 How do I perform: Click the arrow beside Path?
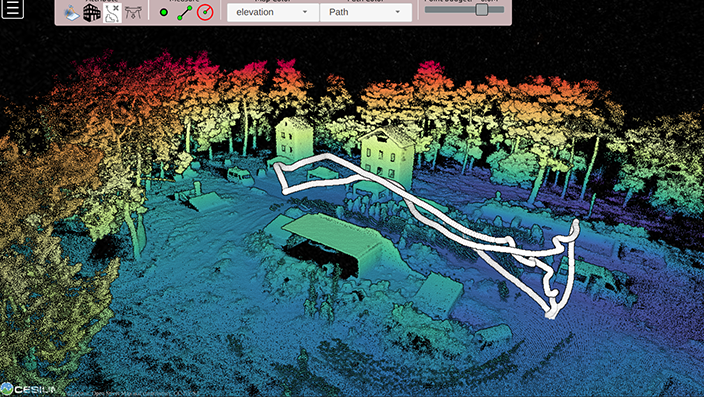coord(397,12)
